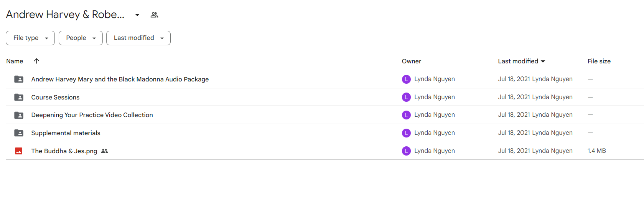Viewport: 644px width, 217px height.
Task: Open The Buddha & Jes.png file
Action: (64, 151)
